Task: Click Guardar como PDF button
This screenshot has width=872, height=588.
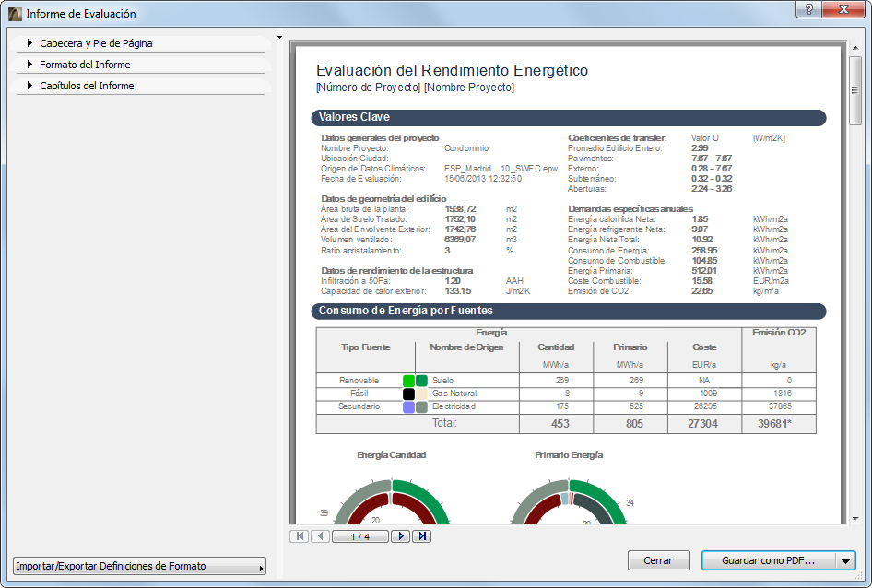Action: (x=768, y=560)
